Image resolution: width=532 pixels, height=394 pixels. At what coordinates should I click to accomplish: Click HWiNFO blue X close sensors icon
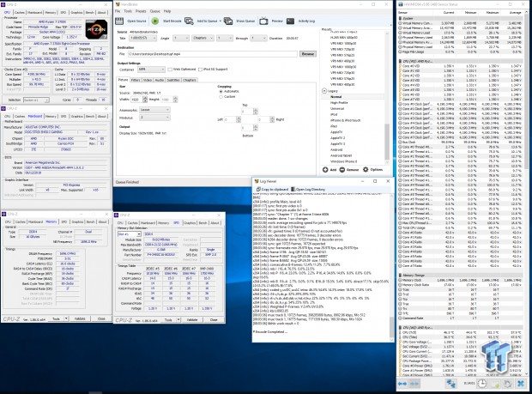pos(521,384)
